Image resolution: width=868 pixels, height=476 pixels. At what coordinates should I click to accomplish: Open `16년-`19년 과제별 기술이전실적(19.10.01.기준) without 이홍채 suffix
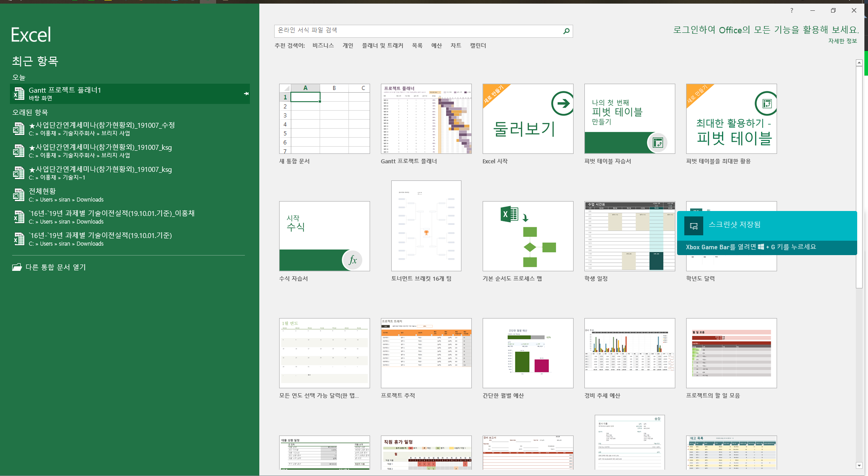point(130,239)
